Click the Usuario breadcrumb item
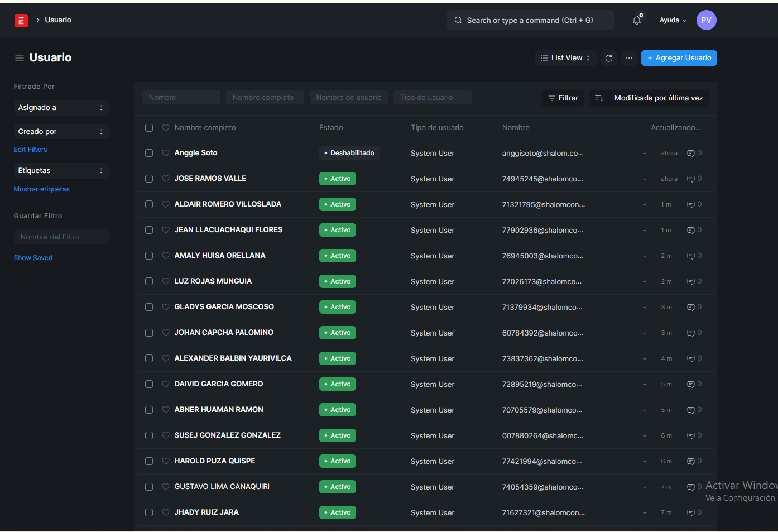This screenshot has height=532, width=778. tap(58, 20)
